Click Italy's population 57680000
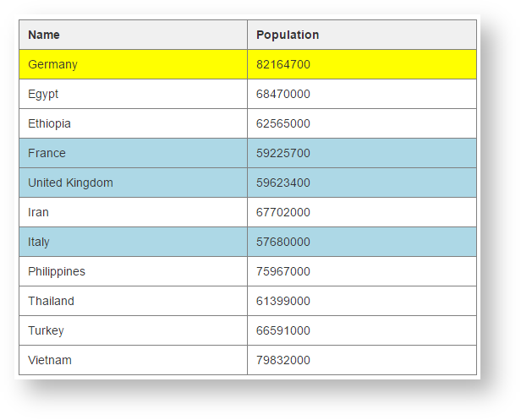Image resolution: width=521 pixels, height=420 pixels. pyautogui.click(x=283, y=242)
